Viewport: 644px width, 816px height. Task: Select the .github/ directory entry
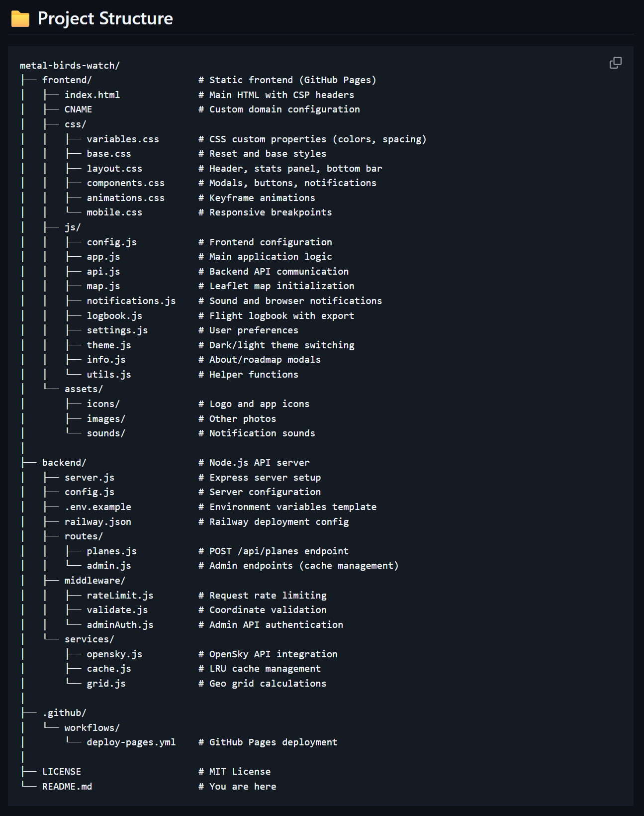pyautogui.click(x=64, y=713)
